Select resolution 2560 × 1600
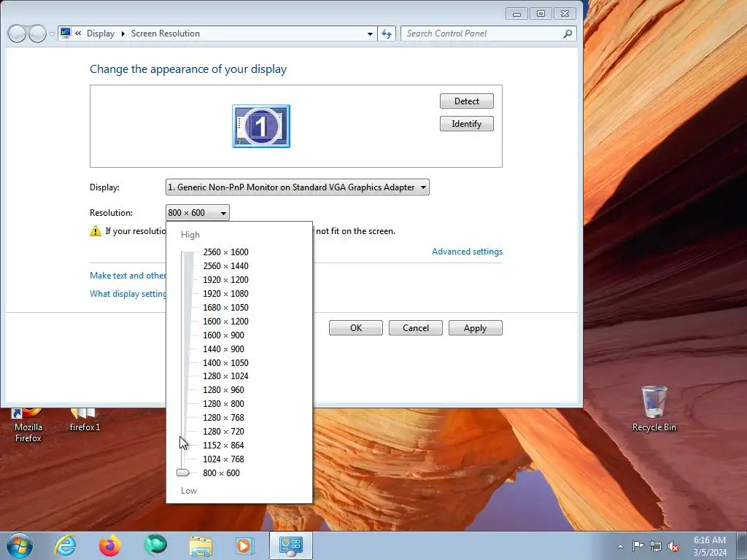747x560 pixels. tap(225, 252)
